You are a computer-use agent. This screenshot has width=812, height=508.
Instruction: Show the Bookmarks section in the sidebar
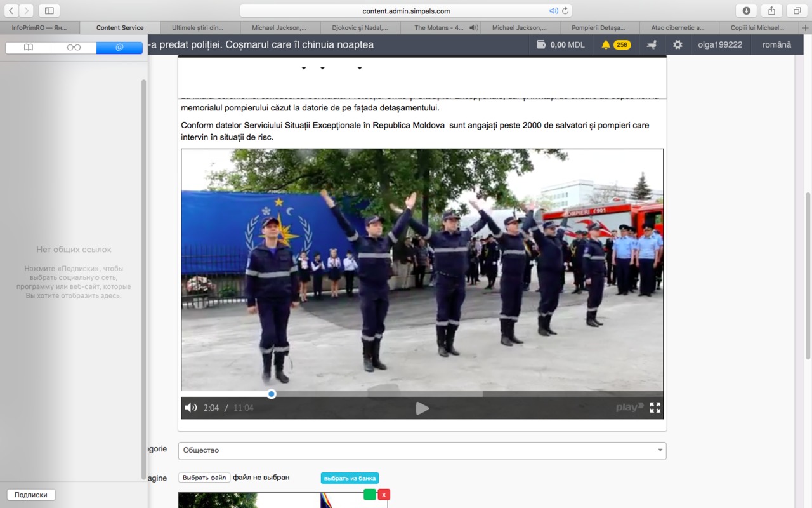click(x=29, y=48)
